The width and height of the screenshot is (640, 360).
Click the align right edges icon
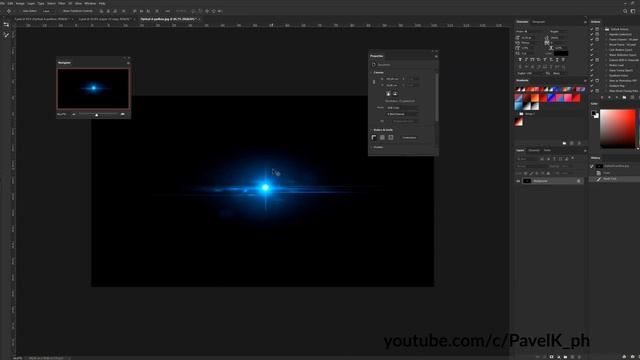tap(115, 11)
